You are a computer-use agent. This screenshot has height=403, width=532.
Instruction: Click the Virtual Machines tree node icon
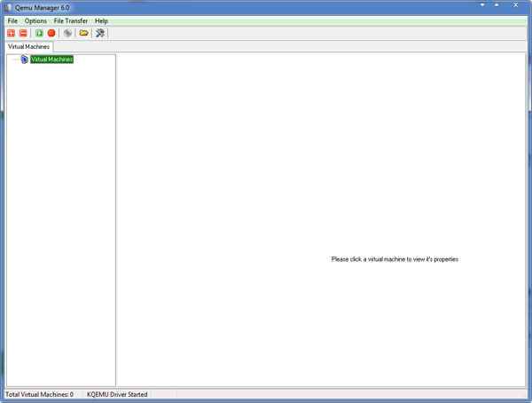[x=25, y=59]
